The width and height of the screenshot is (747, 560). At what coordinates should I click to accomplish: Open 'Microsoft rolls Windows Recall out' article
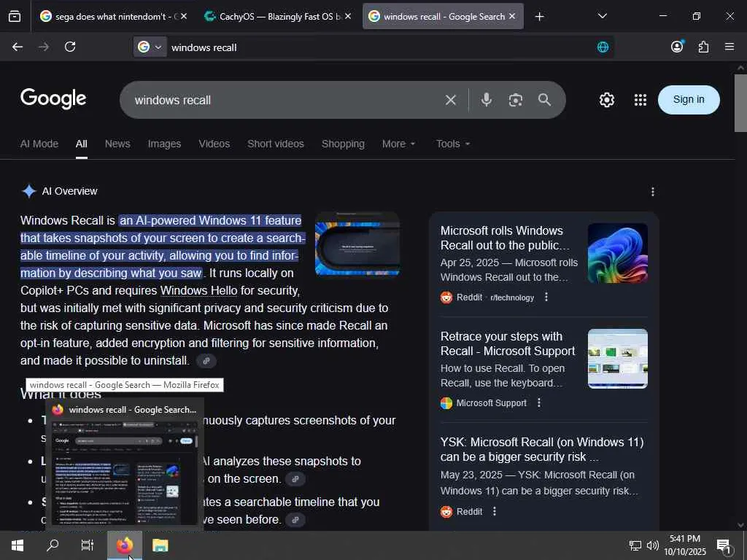(505, 238)
